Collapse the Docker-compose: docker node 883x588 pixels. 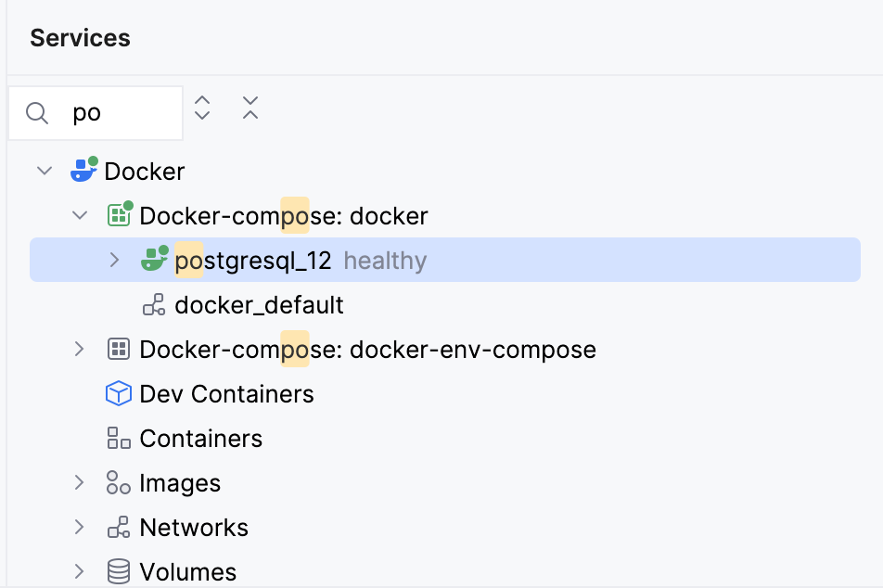tap(80, 215)
